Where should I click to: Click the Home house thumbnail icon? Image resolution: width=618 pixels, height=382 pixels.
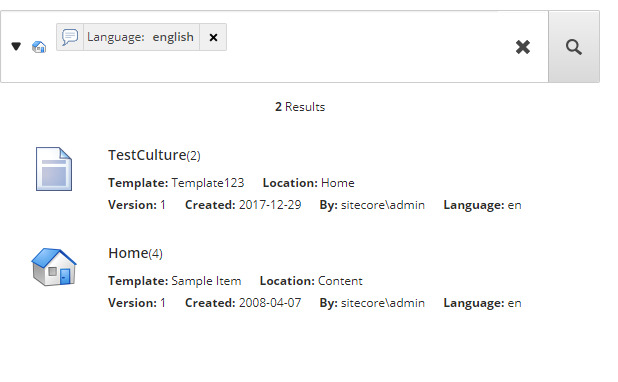point(54,267)
